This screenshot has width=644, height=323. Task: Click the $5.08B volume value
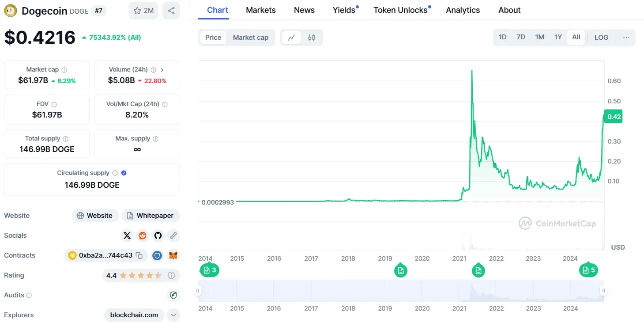coord(121,80)
